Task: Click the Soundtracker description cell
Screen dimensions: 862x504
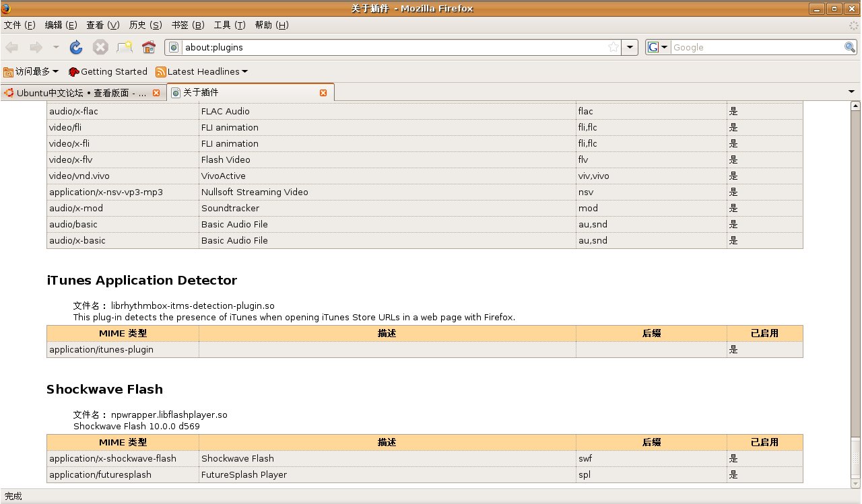Action: tap(387, 208)
